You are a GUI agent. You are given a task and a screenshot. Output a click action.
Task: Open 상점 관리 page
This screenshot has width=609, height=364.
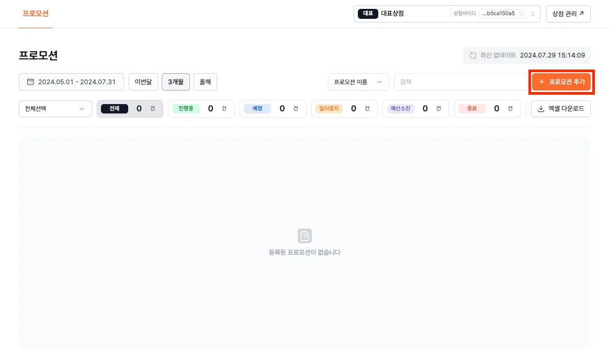[x=568, y=14]
